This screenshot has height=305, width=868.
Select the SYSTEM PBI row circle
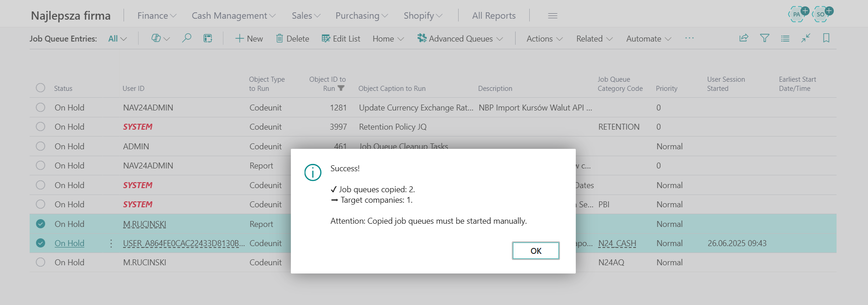tap(41, 204)
